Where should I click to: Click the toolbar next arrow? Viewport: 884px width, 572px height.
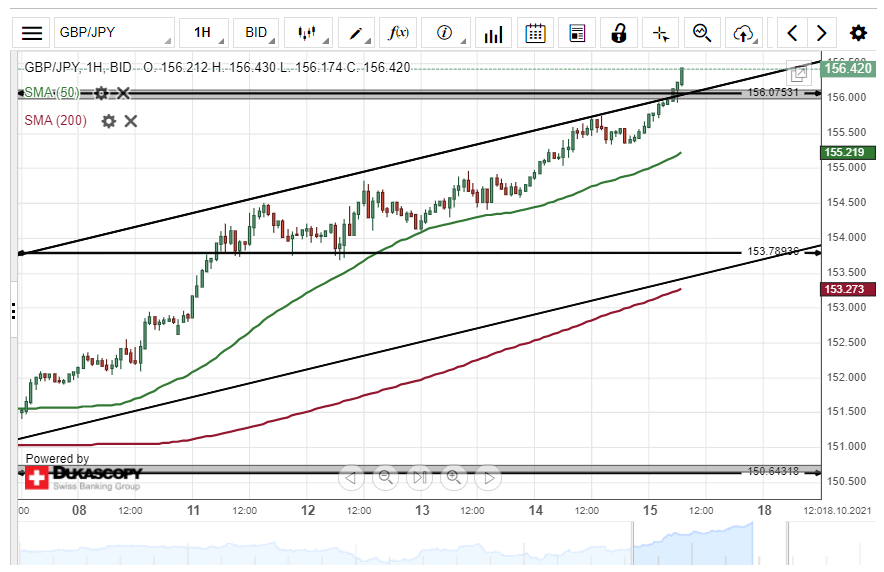pyautogui.click(x=821, y=33)
